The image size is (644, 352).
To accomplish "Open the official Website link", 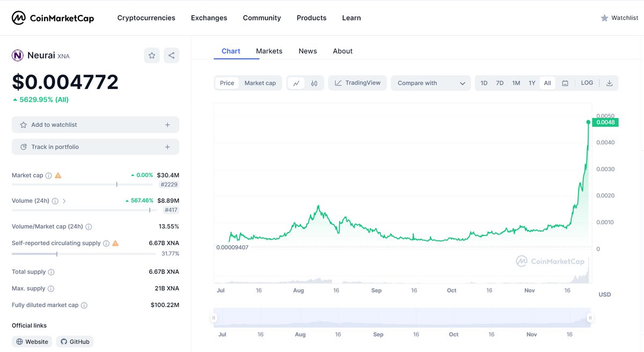I will 32,342.
